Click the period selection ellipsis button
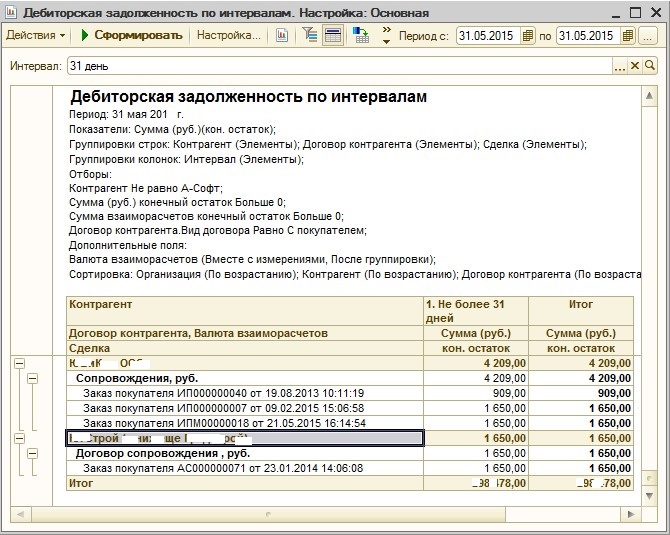670x535 pixels. 648,35
